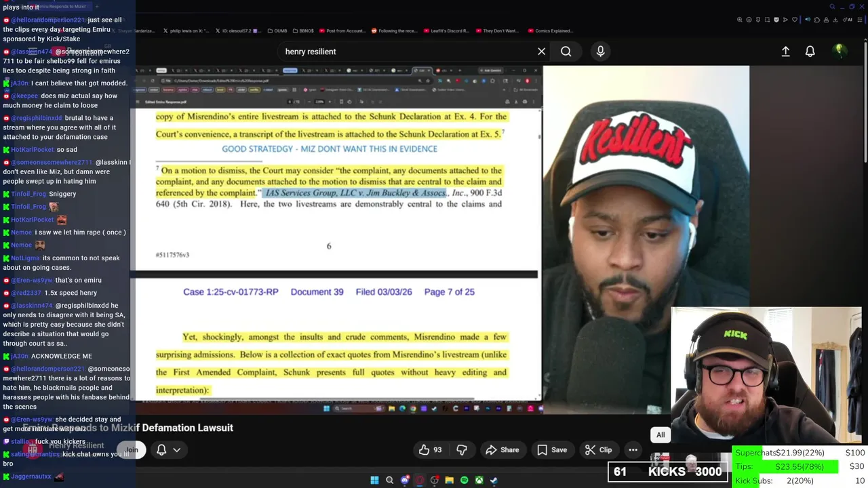Click chat username @keepee
The height and width of the screenshot is (488, 868).
tap(24, 96)
